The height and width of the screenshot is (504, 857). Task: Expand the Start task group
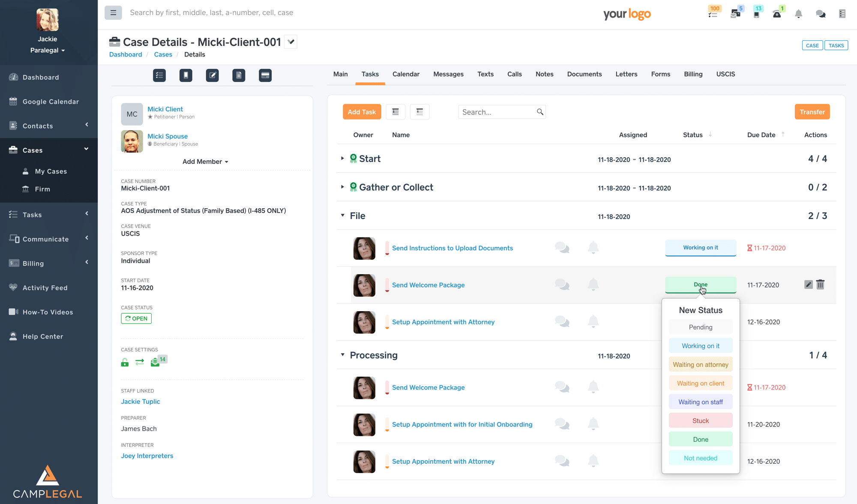click(342, 159)
